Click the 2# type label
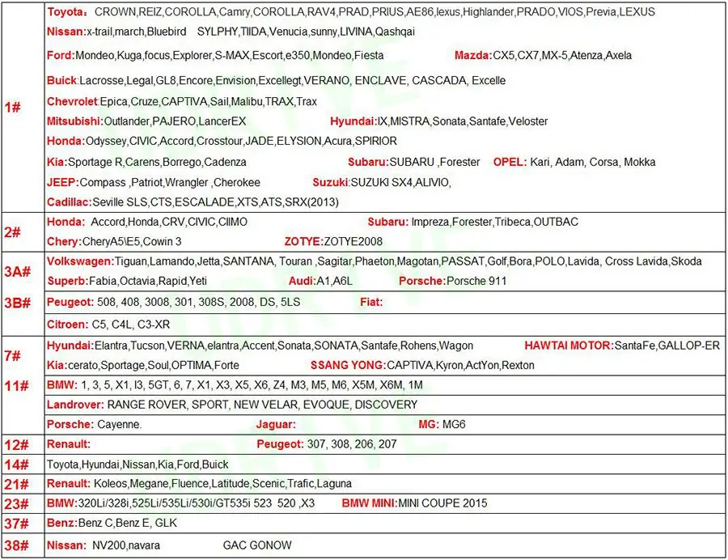This screenshot has width=728, height=560. [12, 232]
